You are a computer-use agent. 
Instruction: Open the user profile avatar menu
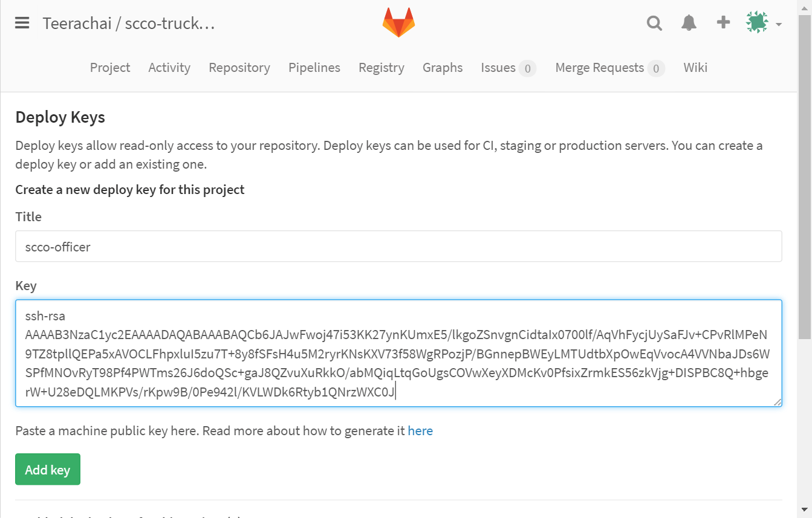tap(758, 23)
